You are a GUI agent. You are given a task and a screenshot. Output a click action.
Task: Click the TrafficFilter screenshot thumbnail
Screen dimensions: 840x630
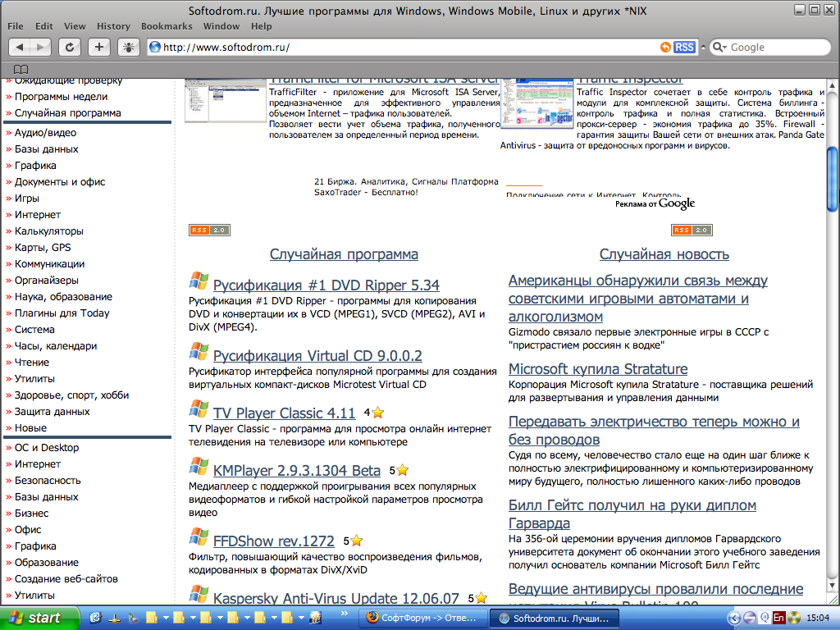225,101
